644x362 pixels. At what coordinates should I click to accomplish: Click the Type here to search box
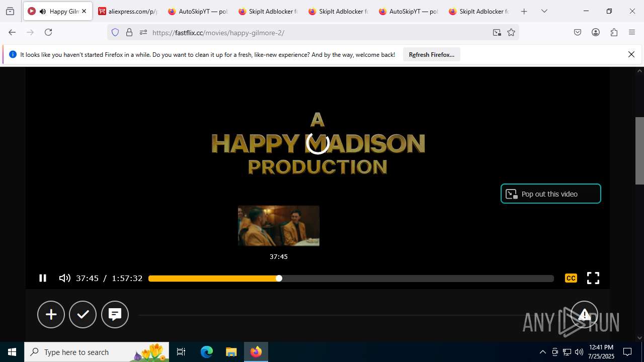coord(97,352)
